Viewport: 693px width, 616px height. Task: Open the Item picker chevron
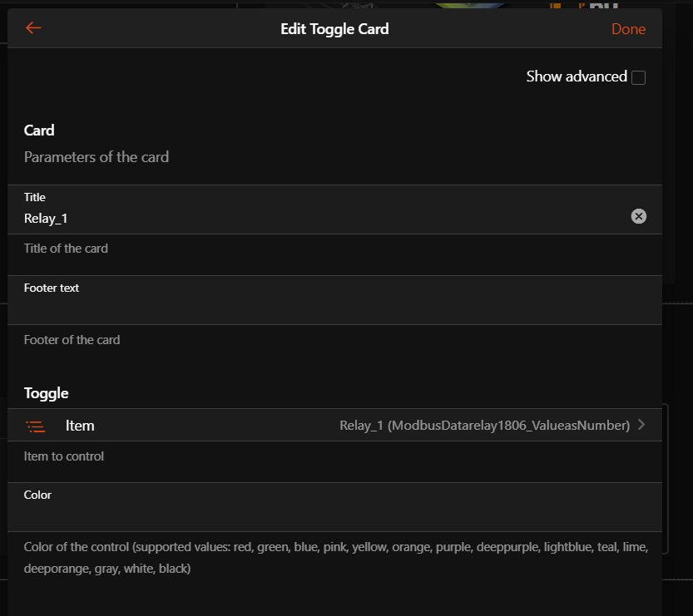tap(641, 425)
